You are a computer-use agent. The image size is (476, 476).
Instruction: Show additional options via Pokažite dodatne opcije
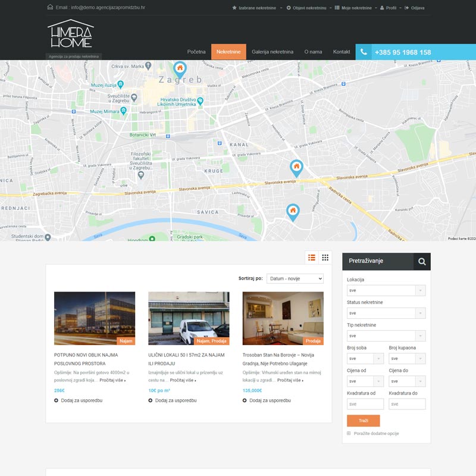(x=375, y=434)
